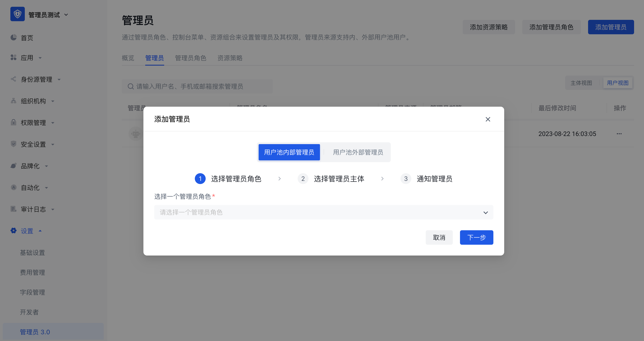
Task: Switch to the subject view toggle
Action: pyautogui.click(x=581, y=83)
